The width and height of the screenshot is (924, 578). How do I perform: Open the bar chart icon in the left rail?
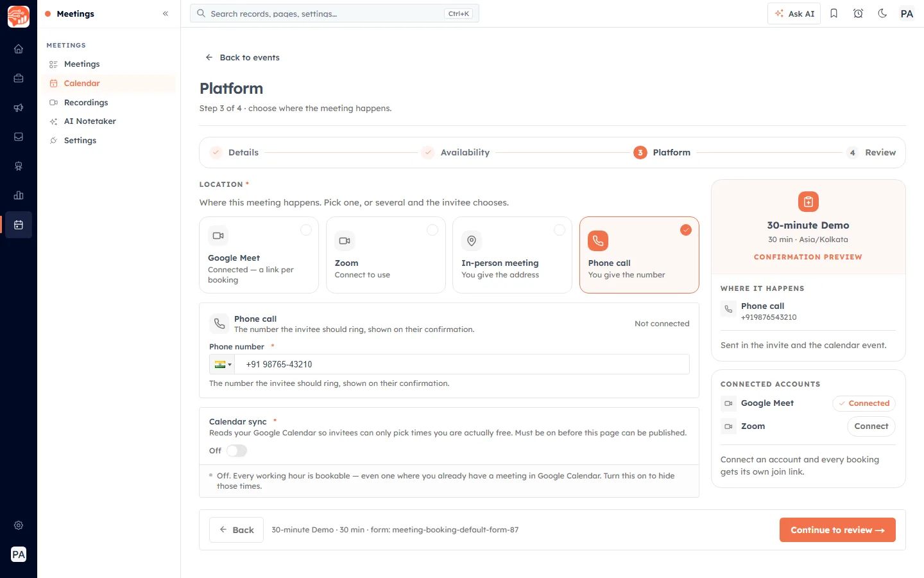point(19,195)
